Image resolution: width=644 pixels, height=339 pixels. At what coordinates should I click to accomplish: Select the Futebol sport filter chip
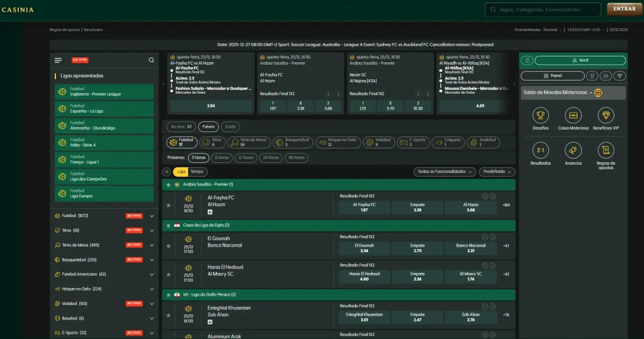pos(182,142)
